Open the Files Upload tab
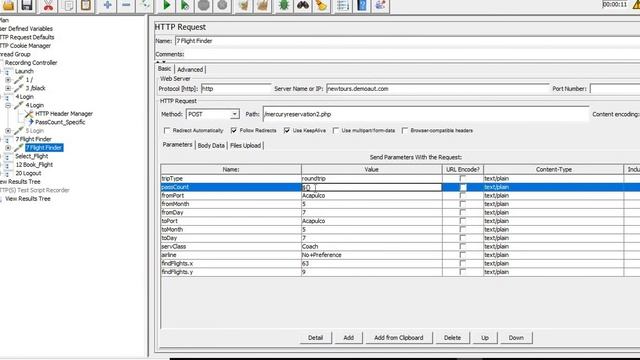 [245, 145]
